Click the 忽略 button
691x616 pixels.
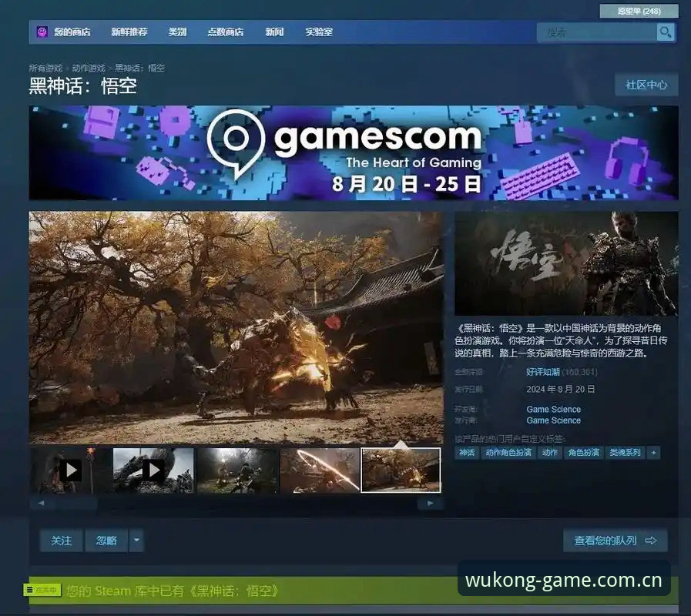(106, 541)
